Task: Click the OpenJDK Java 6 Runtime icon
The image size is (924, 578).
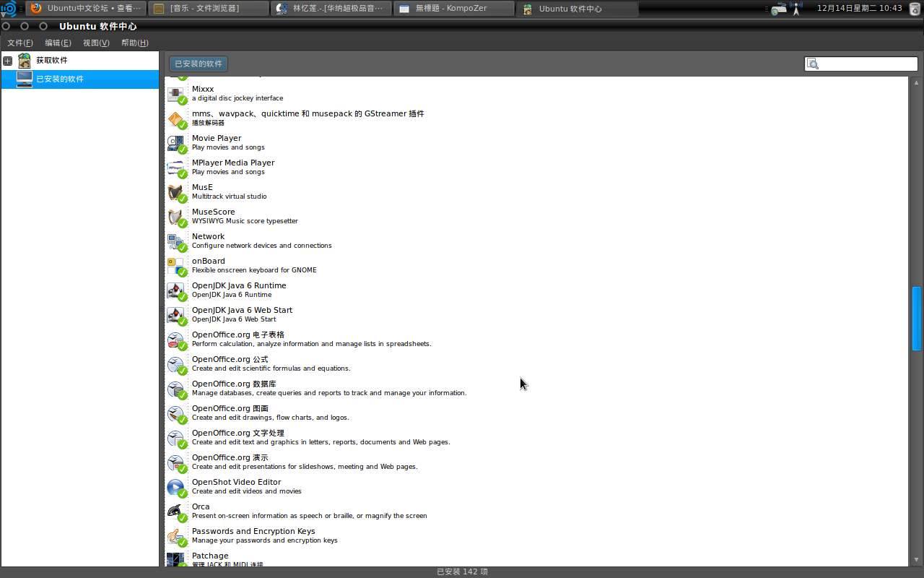Action: (176, 290)
